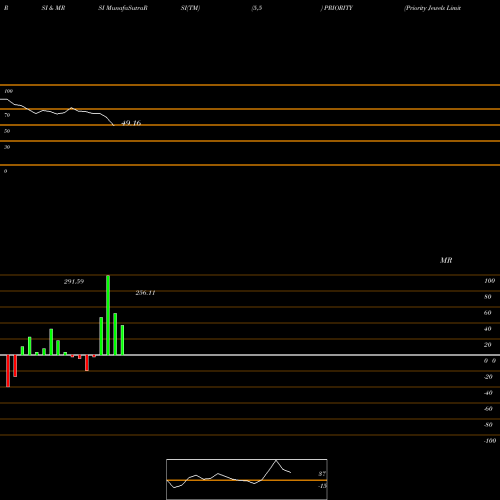Click the longest red bar at far left
The width and height of the screenshot is (500, 500).
8,371
